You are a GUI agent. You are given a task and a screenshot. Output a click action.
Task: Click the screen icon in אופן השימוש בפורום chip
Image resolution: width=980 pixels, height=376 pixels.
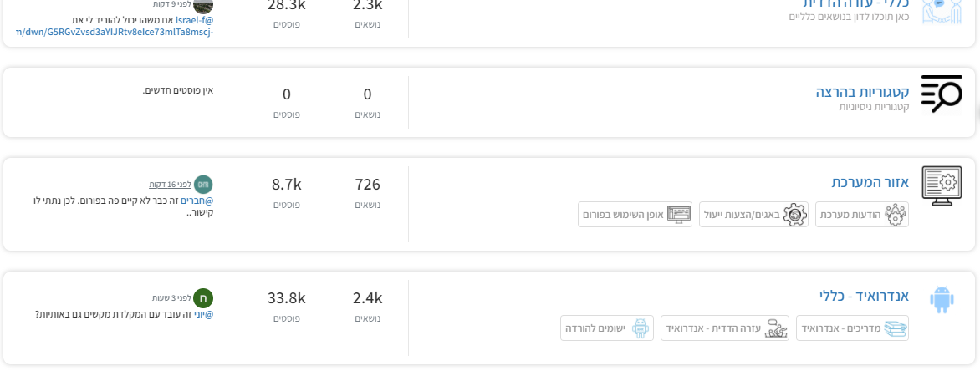coord(679,214)
